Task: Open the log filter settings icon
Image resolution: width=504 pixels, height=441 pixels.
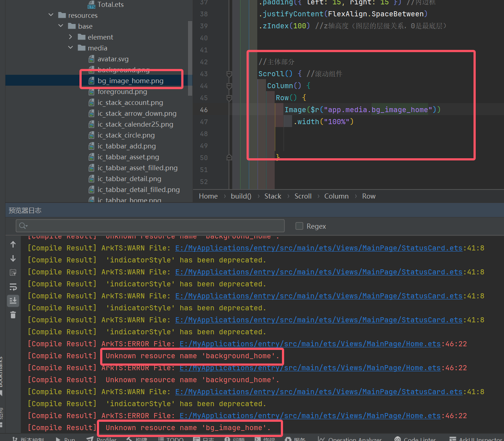Action: coord(13,273)
